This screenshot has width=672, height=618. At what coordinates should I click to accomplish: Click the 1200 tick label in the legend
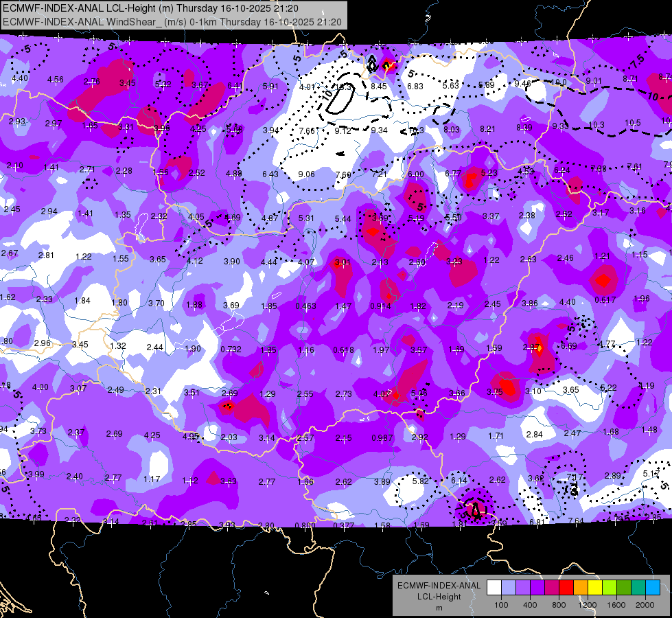(588, 605)
